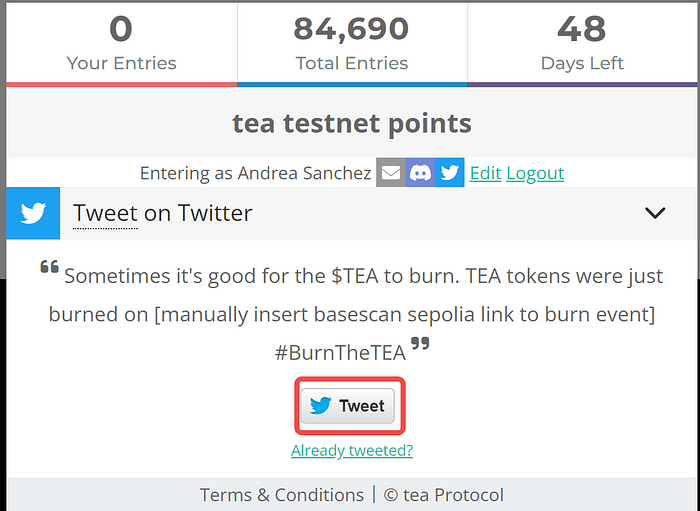Collapse the Tweet on Twitter chevron
This screenshot has height=511, width=700.
[655, 213]
